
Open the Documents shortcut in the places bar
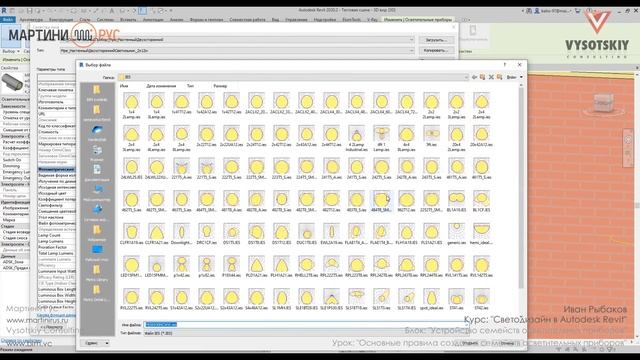click(x=97, y=173)
